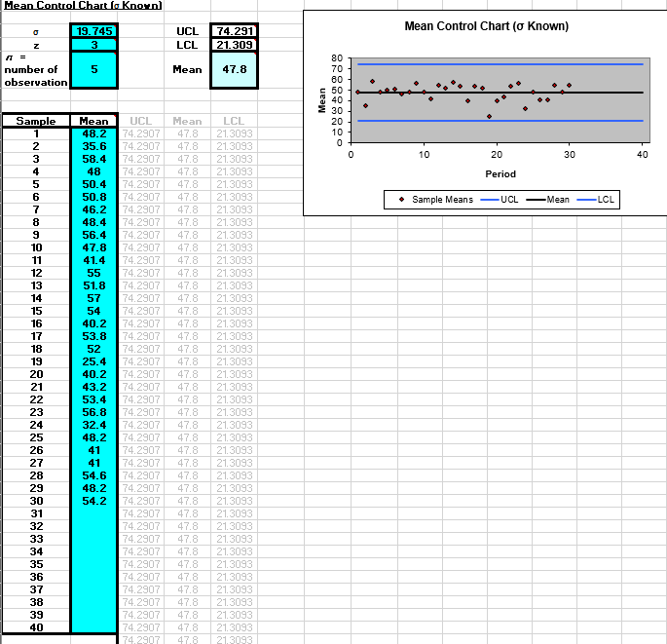This screenshot has width=667, height=644.
Task: Select mean value 57 for sample 14
Action: [x=94, y=298]
